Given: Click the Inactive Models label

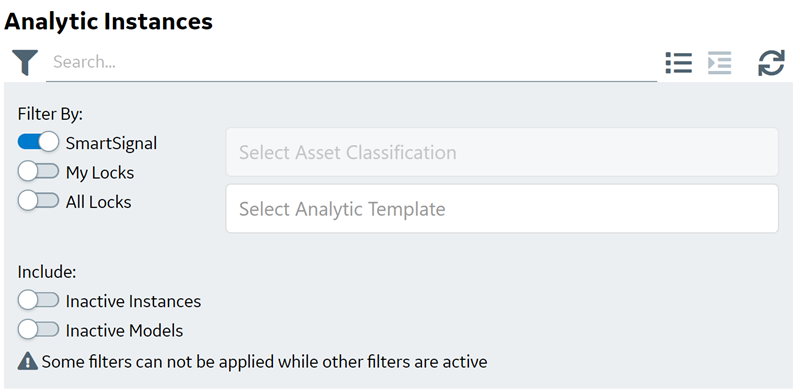Looking at the screenshot, I should coord(124,331).
